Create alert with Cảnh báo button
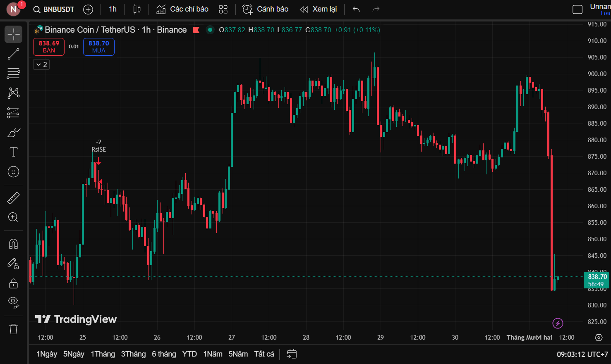 tap(266, 10)
